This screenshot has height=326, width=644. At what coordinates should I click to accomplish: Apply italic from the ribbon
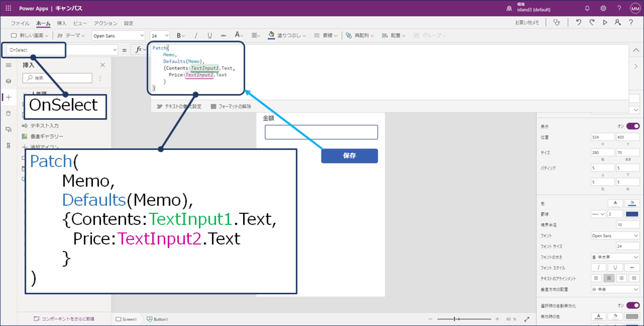point(196,35)
